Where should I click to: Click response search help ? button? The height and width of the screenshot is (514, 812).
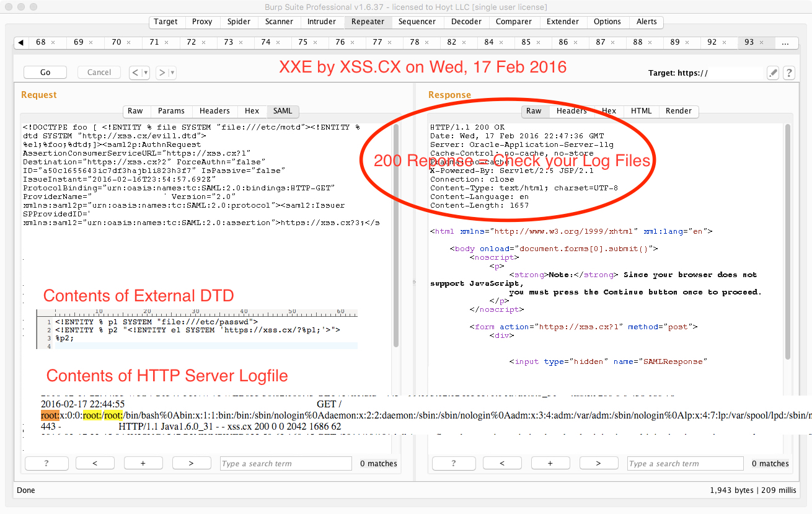click(x=454, y=463)
